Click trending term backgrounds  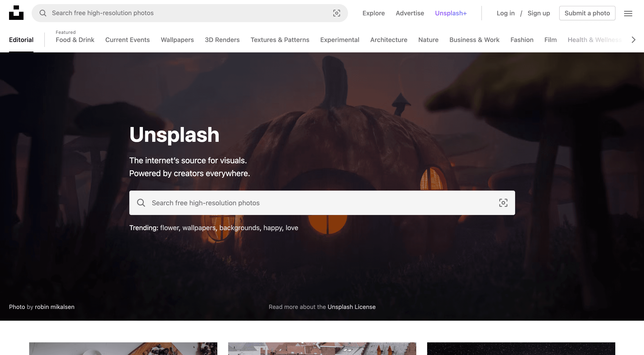tap(239, 228)
